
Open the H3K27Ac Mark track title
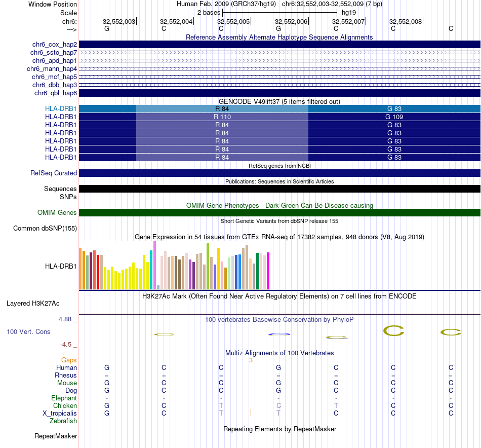point(279,296)
